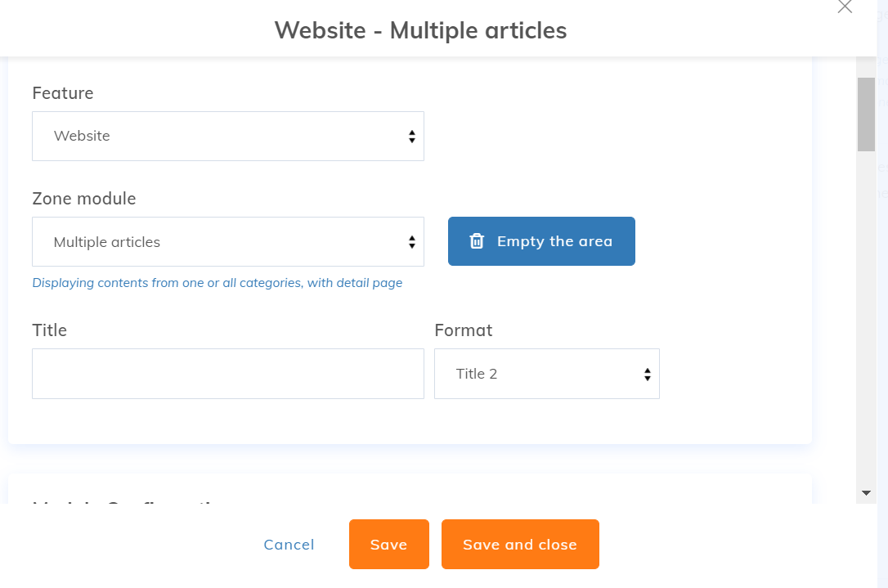Click the scrollbar down arrow

(x=866, y=493)
